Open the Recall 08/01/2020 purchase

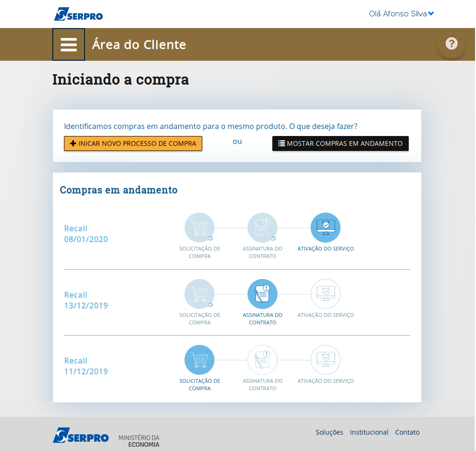(86, 234)
